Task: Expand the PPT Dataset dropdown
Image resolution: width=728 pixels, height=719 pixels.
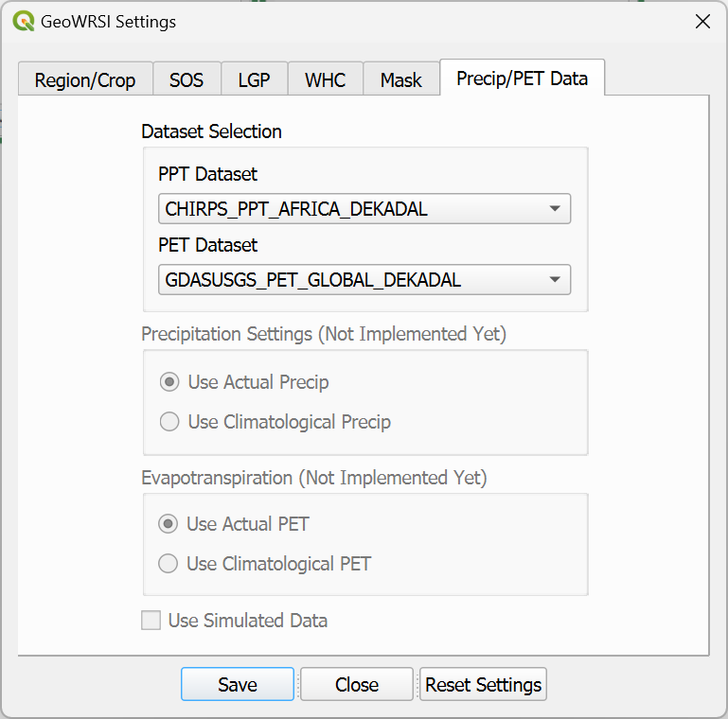Action: 364,209
